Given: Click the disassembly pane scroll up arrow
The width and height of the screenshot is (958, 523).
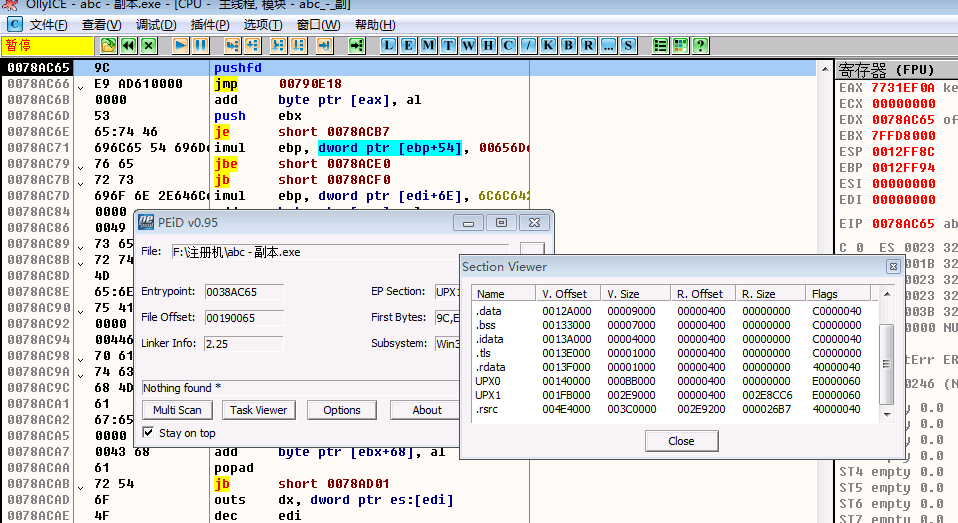Looking at the screenshot, I should (x=825, y=68).
